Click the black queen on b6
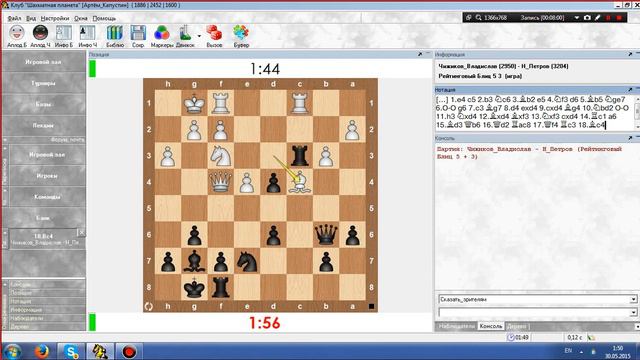The height and width of the screenshot is (360, 640). [x=326, y=235]
